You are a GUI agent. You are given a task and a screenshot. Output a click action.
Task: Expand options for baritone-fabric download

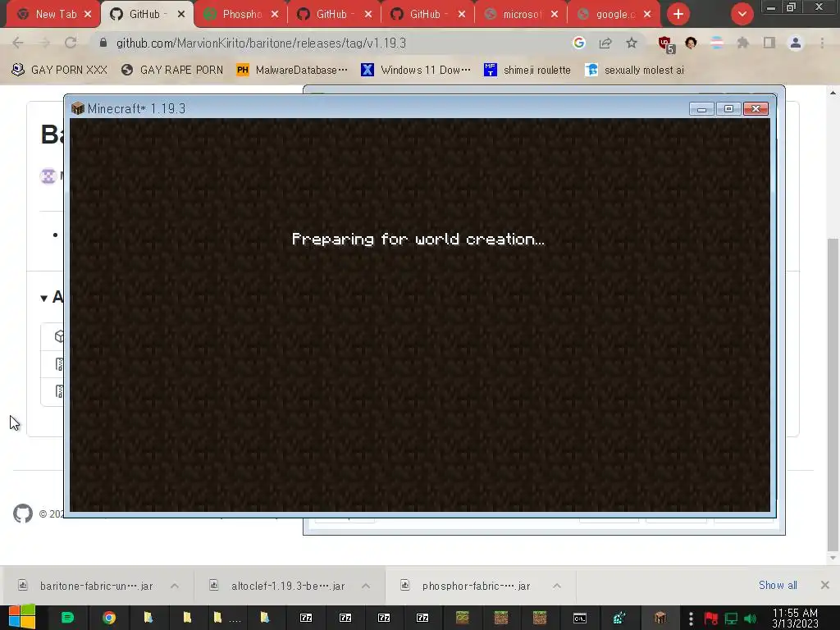pyautogui.click(x=175, y=586)
